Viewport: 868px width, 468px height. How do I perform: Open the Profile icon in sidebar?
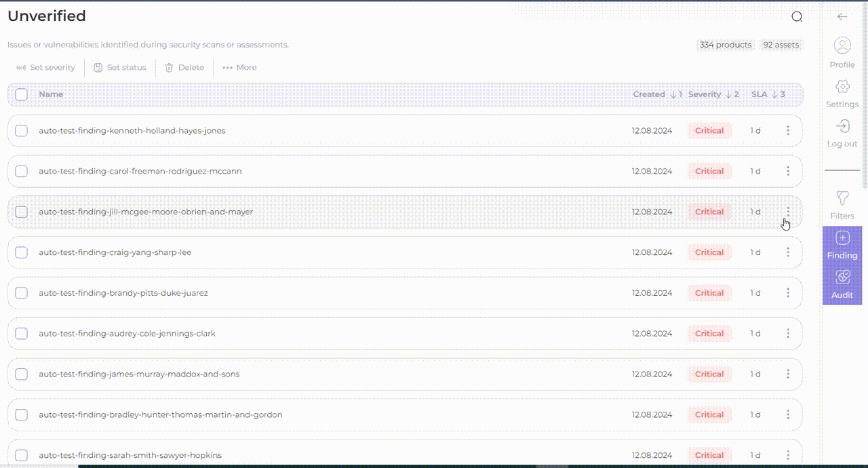(x=842, y=46)
